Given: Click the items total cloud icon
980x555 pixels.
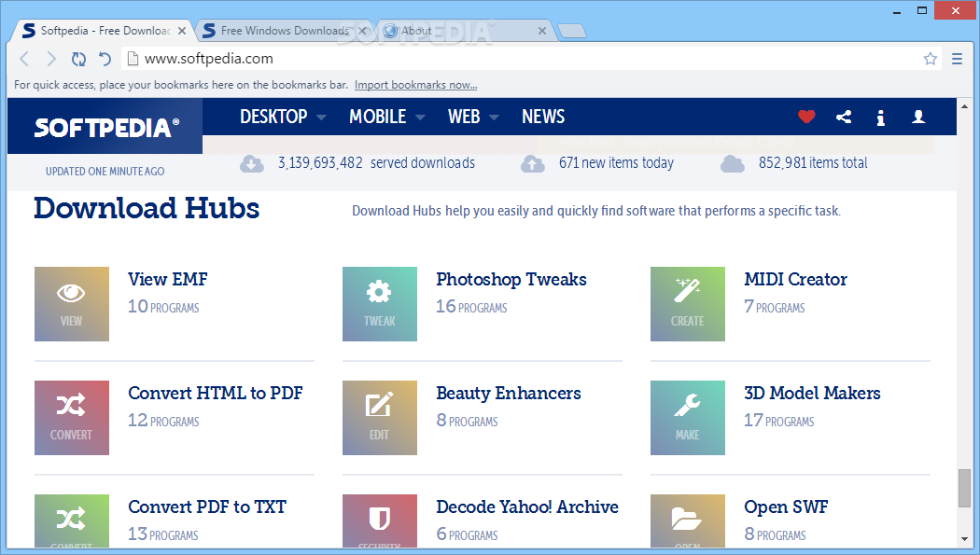Looking at the screenshot, I should [x=733, y=163].
